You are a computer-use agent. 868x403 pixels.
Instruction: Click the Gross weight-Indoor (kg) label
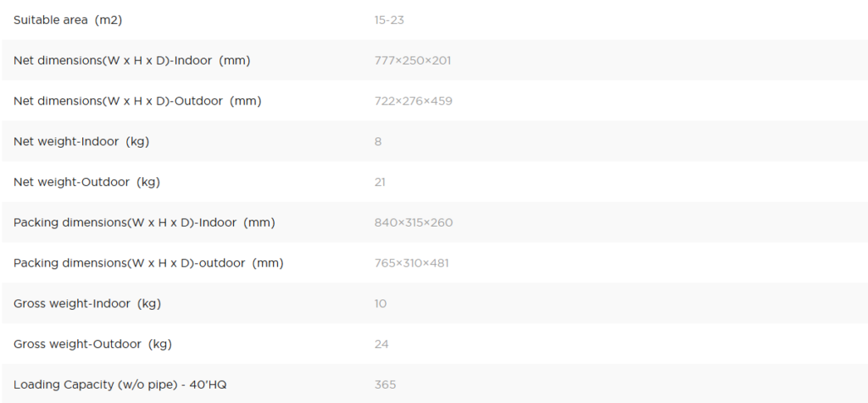pos(87,303)
